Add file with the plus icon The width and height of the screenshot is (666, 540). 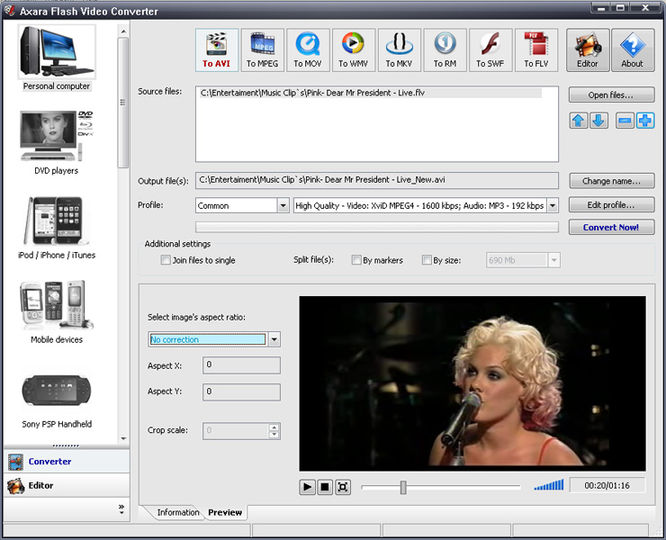(x=645, y=121)
